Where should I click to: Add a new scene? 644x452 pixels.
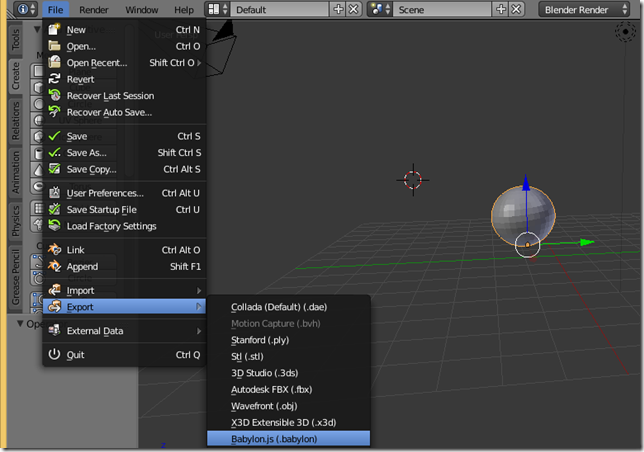[501, 9]
